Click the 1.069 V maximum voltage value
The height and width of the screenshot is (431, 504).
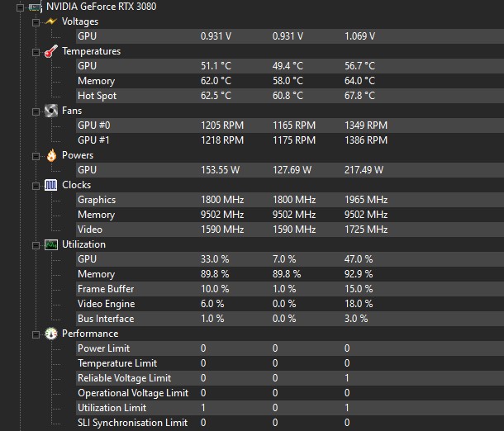point(359,36)
